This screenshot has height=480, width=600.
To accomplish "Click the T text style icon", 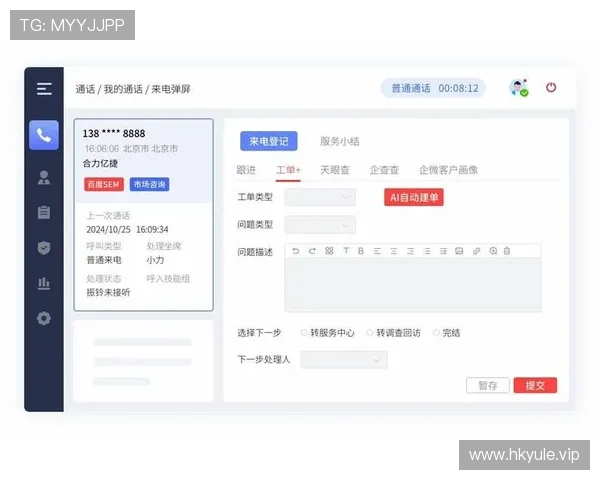I will pyautogui.click(x=346, y=251).
